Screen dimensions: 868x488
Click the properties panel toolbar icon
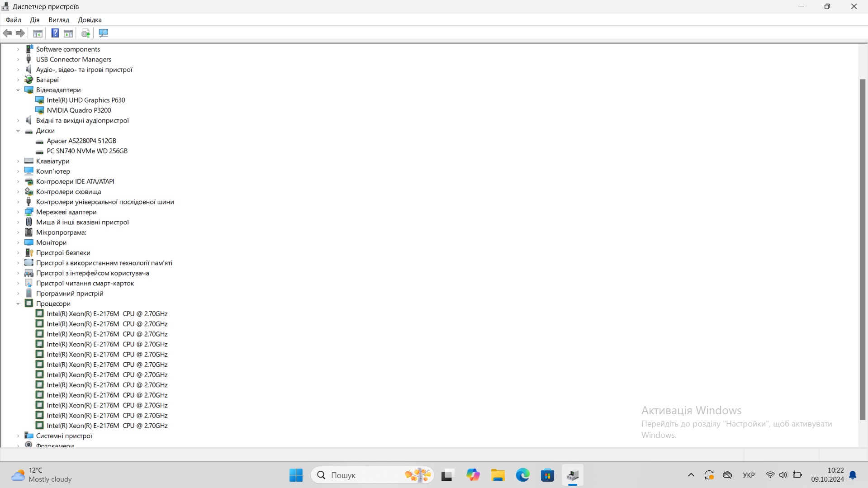tap(68, 33)
